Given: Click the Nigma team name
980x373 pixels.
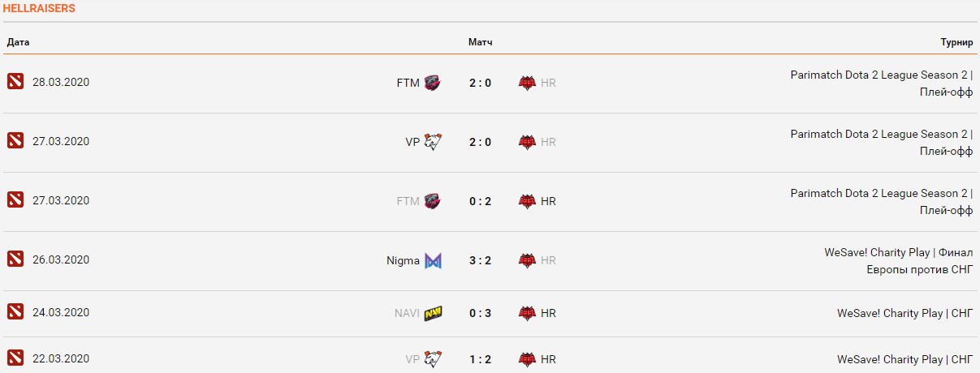Looking at the screenshot, I should pyautogui.click(x=403, y=260).
